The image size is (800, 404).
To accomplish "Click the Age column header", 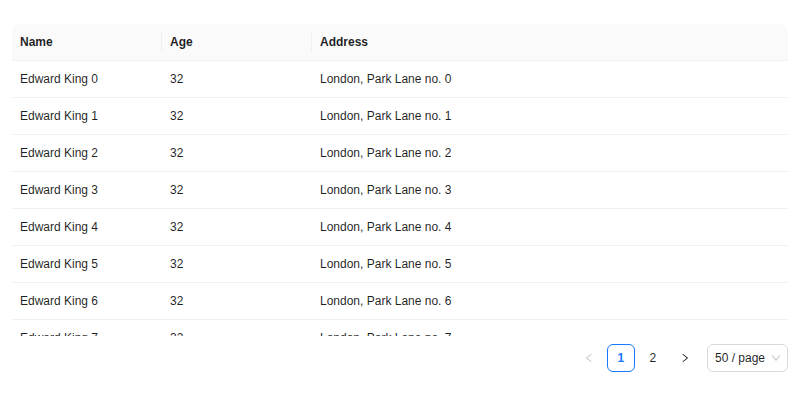I will 181,42.
